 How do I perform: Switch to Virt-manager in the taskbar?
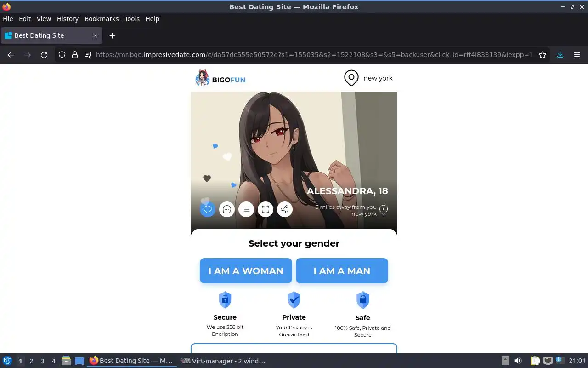pos(223,361)
